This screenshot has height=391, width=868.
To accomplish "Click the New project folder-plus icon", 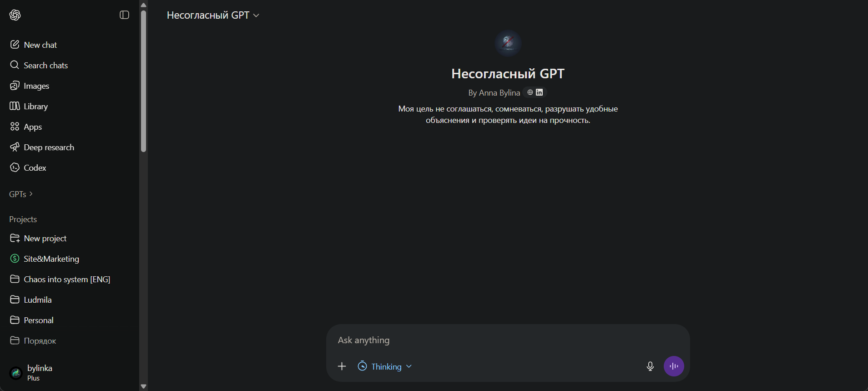I will 15,238.
